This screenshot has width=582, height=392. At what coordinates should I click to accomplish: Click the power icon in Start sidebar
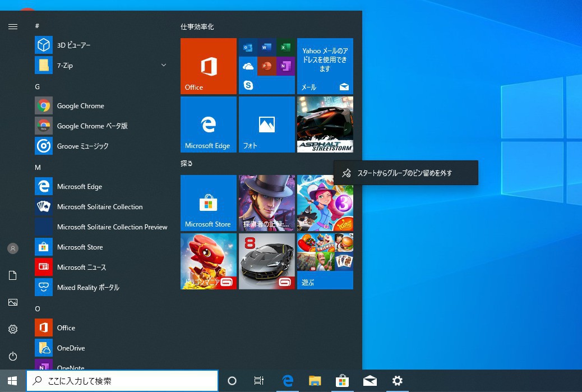[13, 356]
